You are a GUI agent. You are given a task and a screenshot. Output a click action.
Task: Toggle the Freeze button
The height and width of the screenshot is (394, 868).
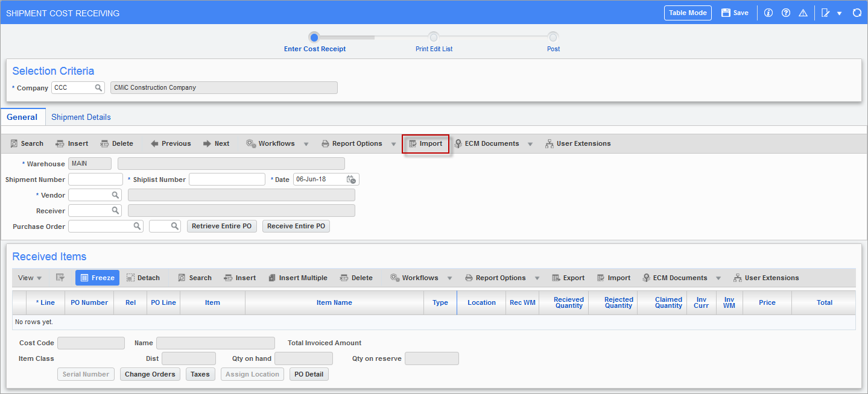(x=97, y=278)
